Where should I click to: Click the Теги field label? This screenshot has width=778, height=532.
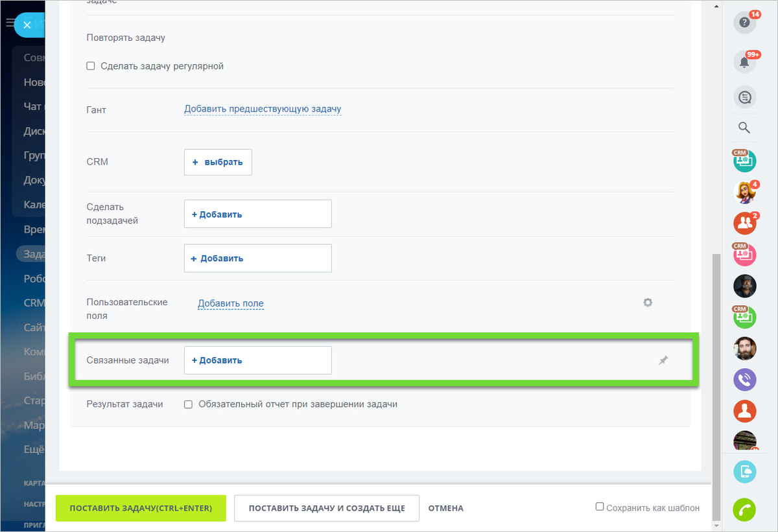click(x=96, y=258)
